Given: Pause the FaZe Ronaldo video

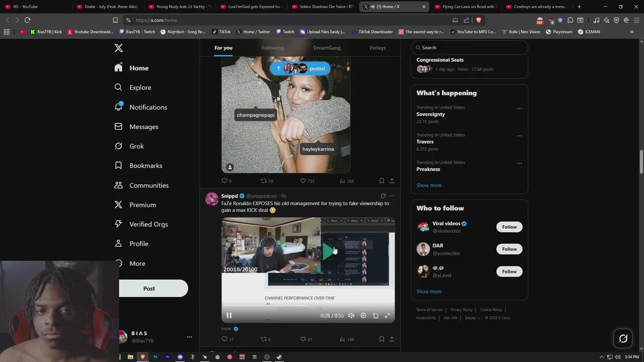Looking at the screenshot, I should coord(229,315).
